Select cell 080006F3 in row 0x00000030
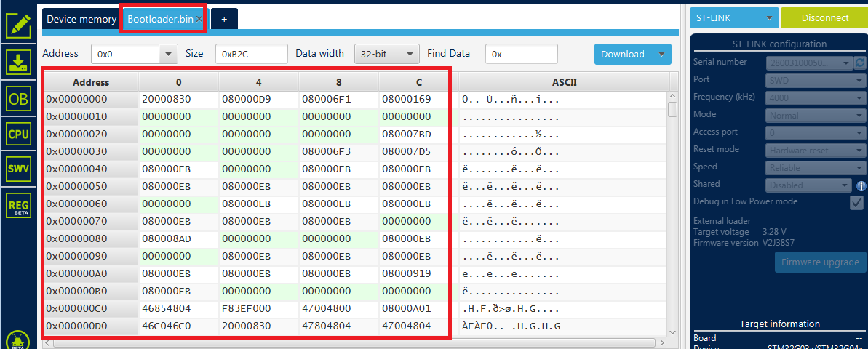Screen dimensions: 868x349 tap(339, 151)
